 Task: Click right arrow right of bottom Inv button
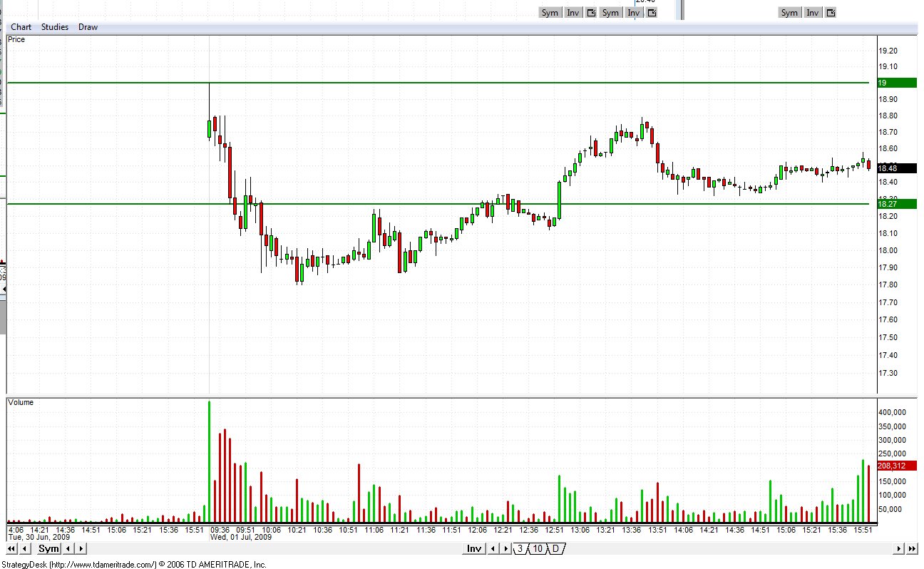click(505, 548)
